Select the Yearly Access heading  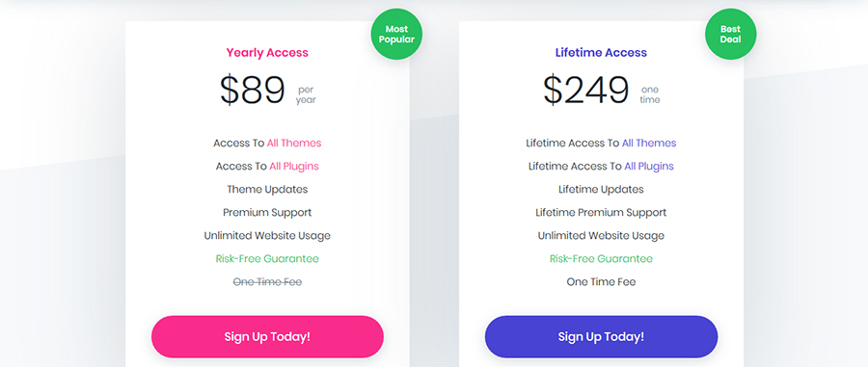pyautogui.click(x=267, y=53)
